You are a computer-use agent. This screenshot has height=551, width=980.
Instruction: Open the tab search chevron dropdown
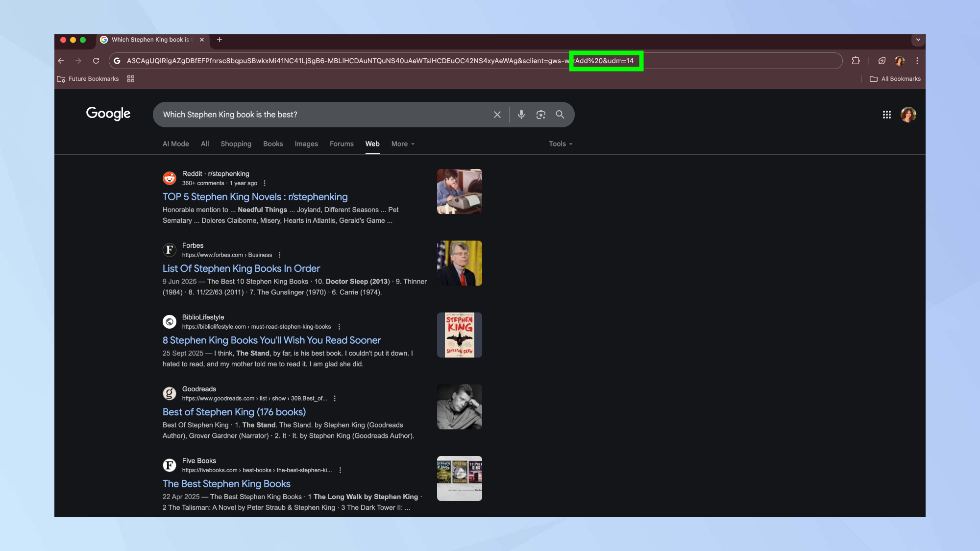[918, 40]
